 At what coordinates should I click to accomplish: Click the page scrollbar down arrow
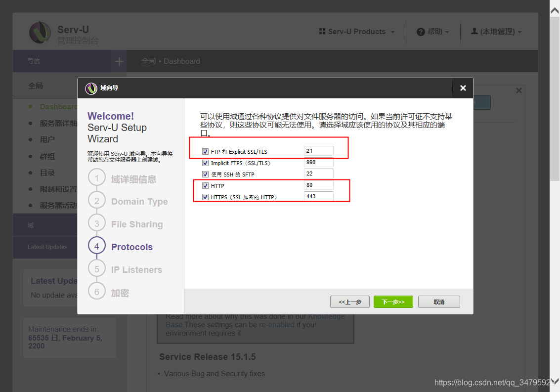(555, 381)
